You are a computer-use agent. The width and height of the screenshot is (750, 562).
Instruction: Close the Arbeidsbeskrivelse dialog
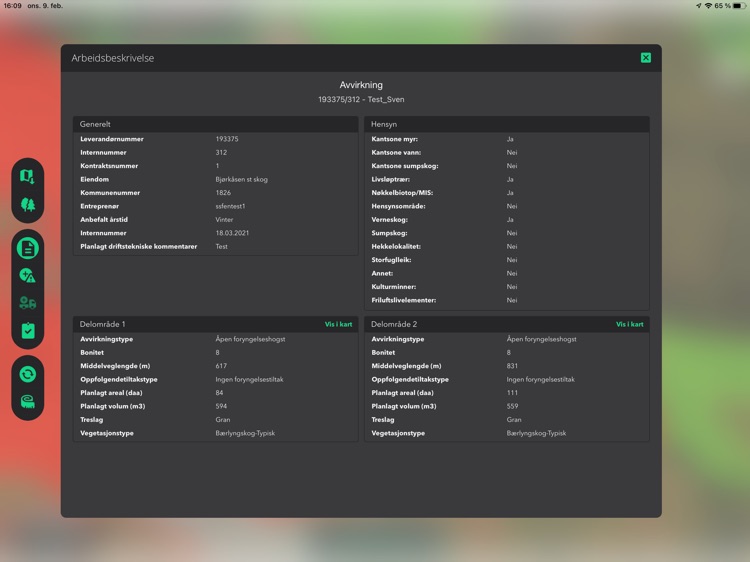pyautogui.click(x=646, y=58)
